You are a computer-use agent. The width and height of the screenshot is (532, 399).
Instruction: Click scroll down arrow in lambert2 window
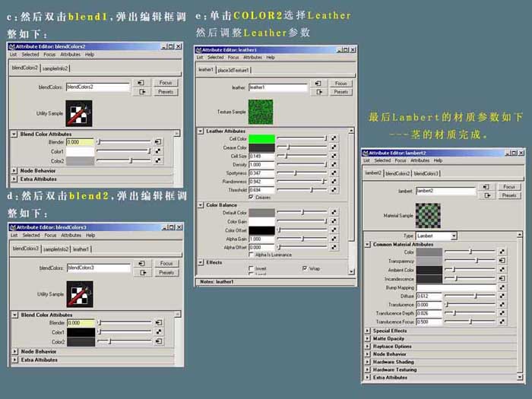coord(520,377)
